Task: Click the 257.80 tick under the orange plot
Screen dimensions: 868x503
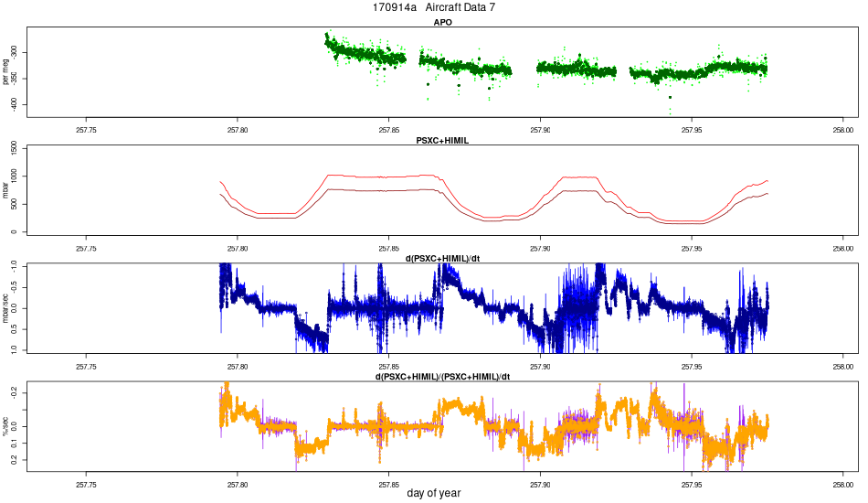Action: pyautogui.click(x=238, y=485)
